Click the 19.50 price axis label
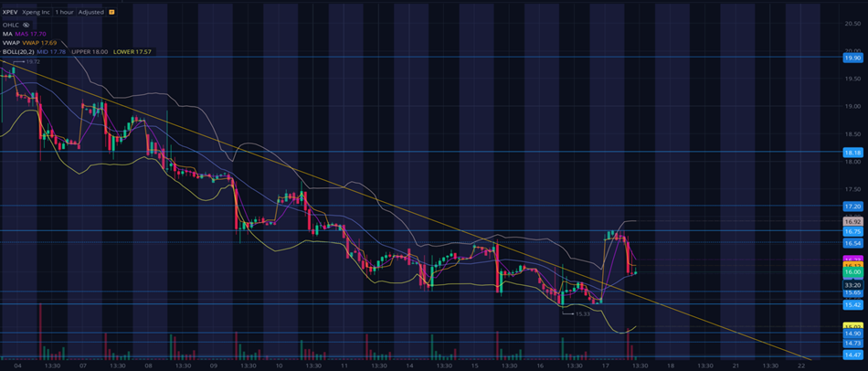Image resolution: width=868 pixels, height=371 pixels. [852, 79]
